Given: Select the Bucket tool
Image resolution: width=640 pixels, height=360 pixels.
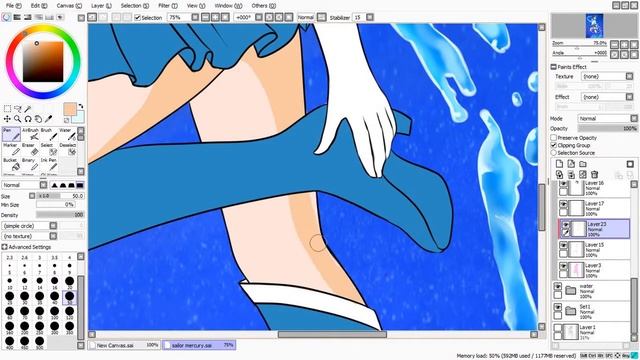Looking at the screenshot, I should pos(11,164).
